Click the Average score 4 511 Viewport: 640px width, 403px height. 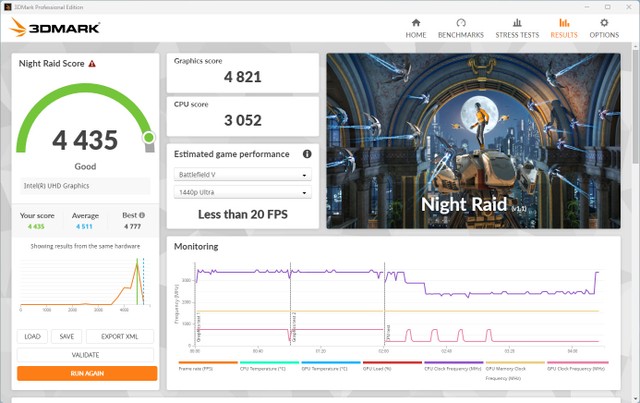[84, 226]
